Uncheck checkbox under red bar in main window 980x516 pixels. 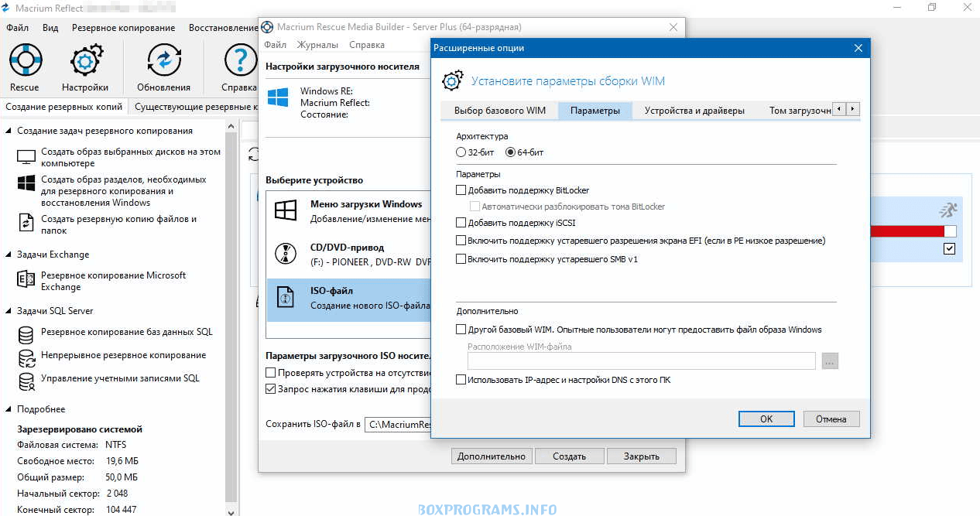(950, 249)
